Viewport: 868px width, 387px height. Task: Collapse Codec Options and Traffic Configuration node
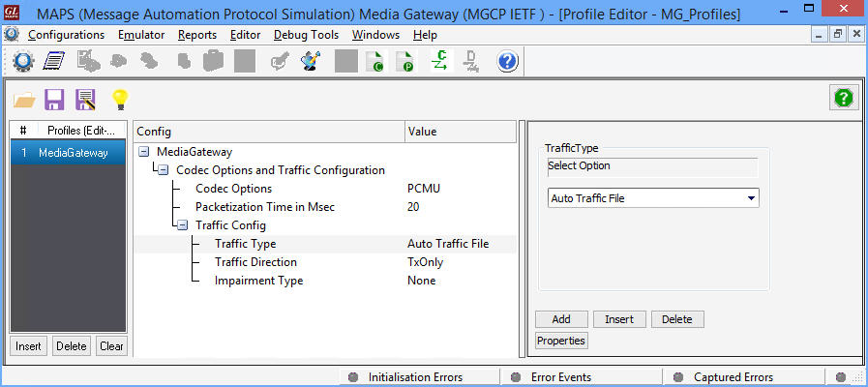click(x=164, y=170)
